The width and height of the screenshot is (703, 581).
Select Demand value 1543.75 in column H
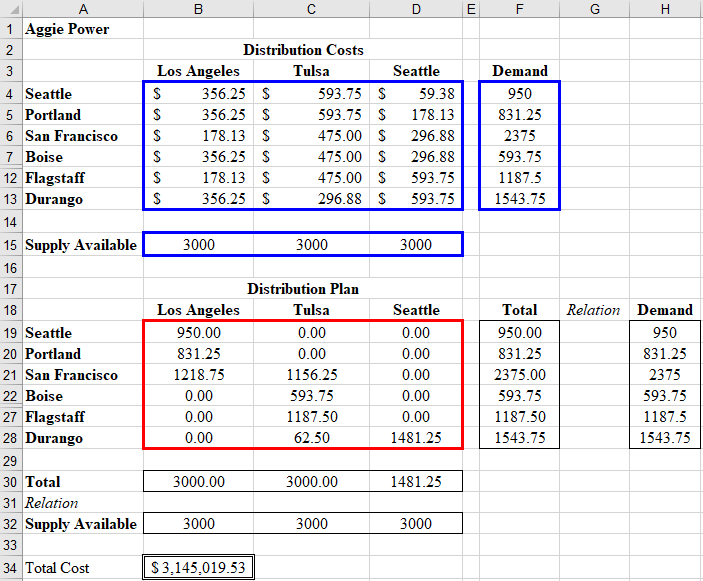(x=665, y=438)
